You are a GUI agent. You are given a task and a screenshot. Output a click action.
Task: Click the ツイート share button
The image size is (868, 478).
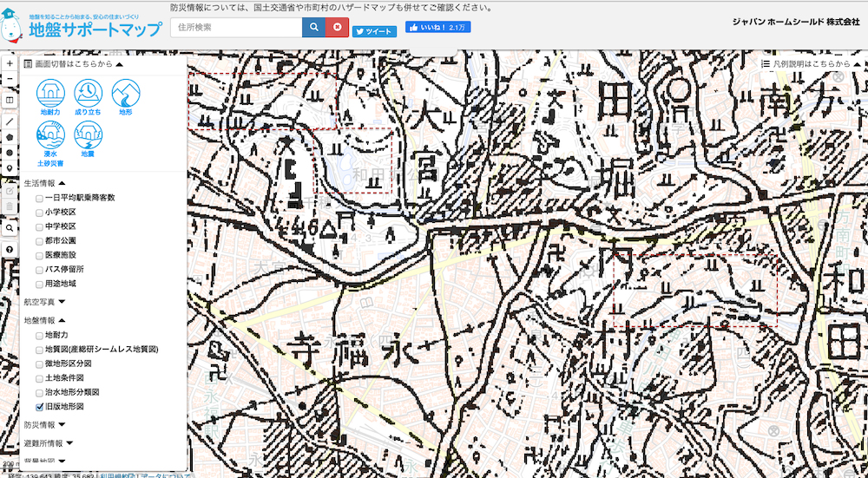(x=374, y=31)
